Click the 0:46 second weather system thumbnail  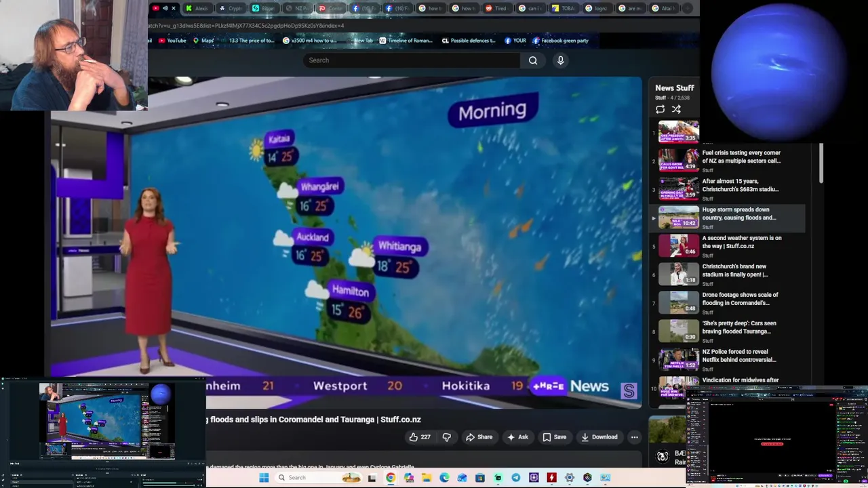[x=678, y=246]
